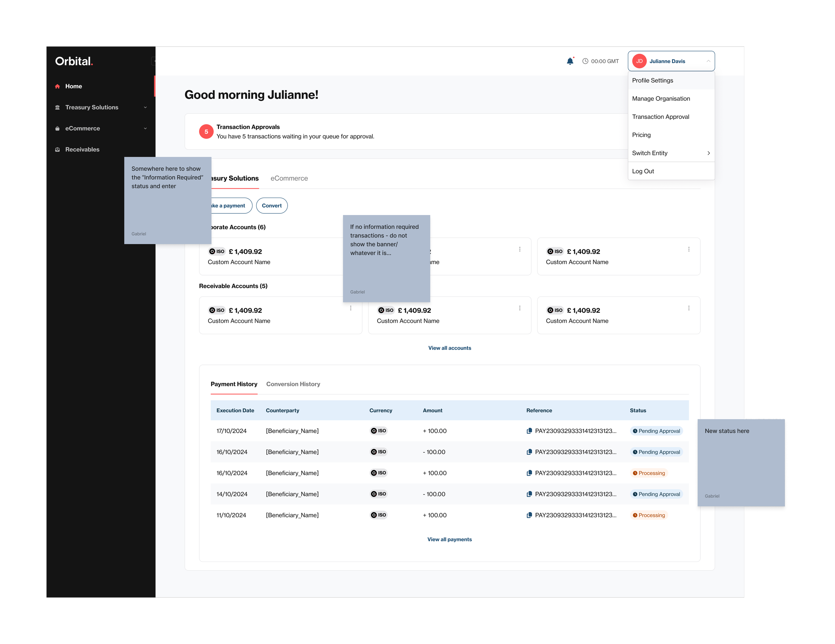Copy reference of 11/10/2024 payment
Screen dimensions: 835x644
(x=529, y=515)
